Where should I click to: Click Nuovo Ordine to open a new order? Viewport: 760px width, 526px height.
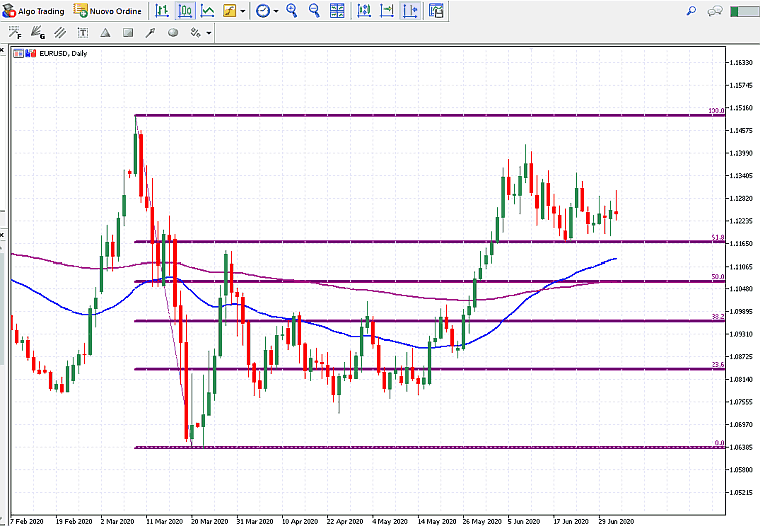pyautogui.click(x=107, y=11)
